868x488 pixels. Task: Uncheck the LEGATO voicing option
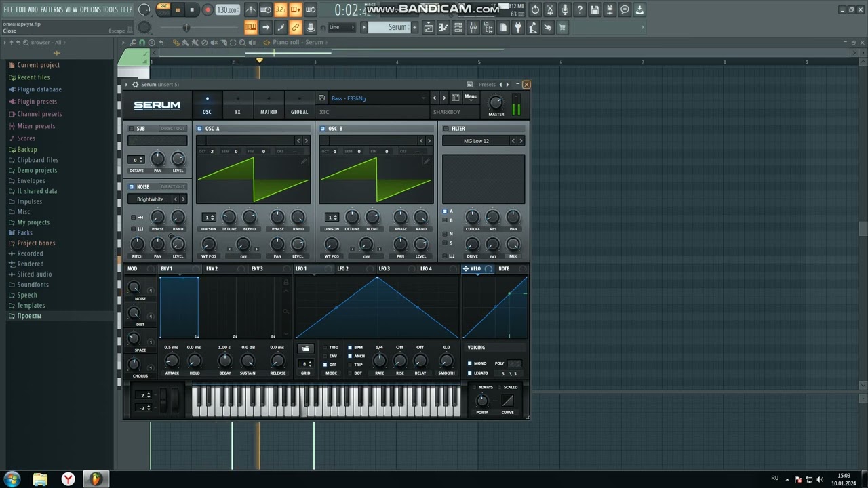(469, 373)
